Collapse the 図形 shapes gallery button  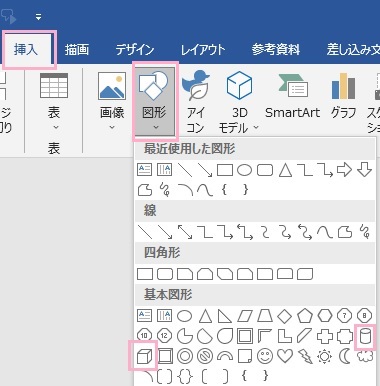coord(155,101)
